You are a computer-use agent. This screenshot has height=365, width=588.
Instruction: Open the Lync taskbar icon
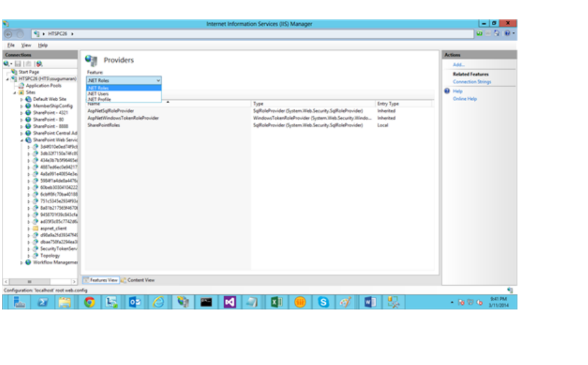click(111, 302)
